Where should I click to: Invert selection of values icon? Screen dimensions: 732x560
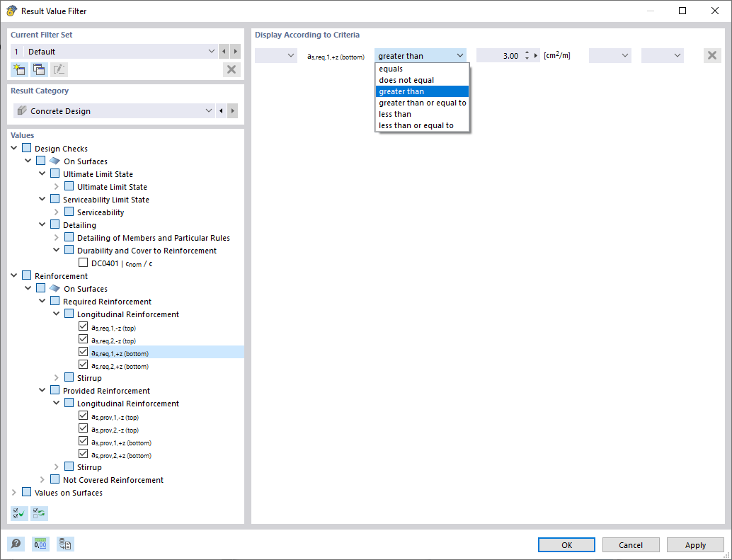[39, 513]
